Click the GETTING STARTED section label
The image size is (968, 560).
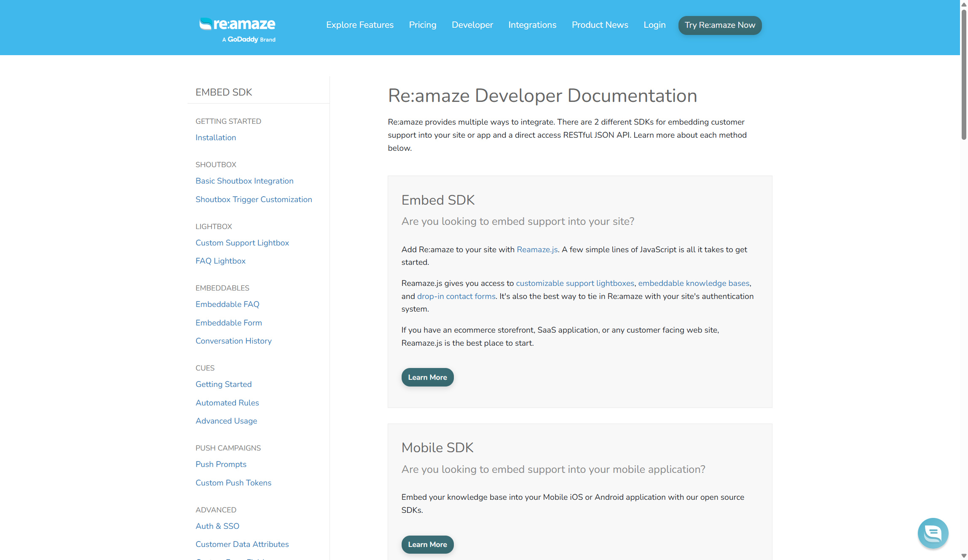228,121
